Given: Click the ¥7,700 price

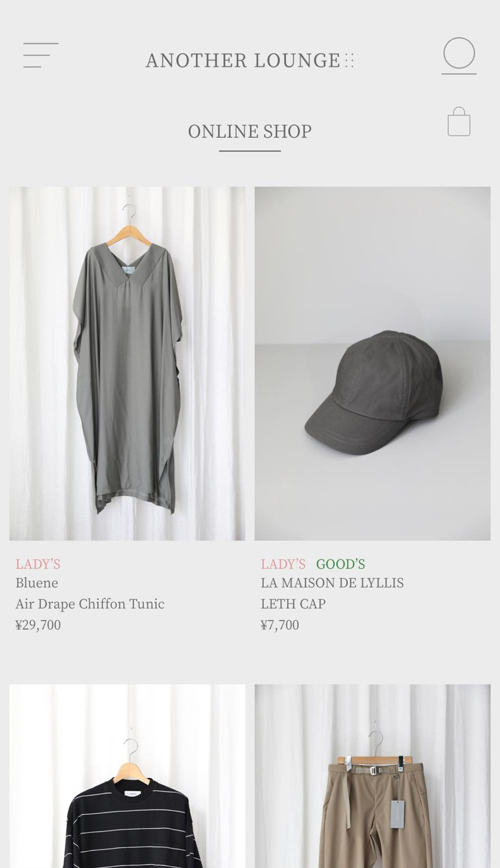Looking at the screenshot, I should [280, 625].
